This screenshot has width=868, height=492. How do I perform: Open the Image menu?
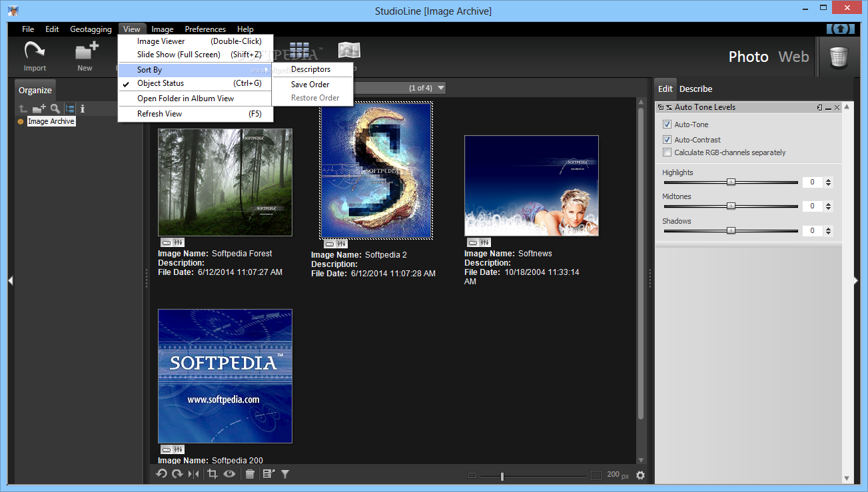coord(163,29)
